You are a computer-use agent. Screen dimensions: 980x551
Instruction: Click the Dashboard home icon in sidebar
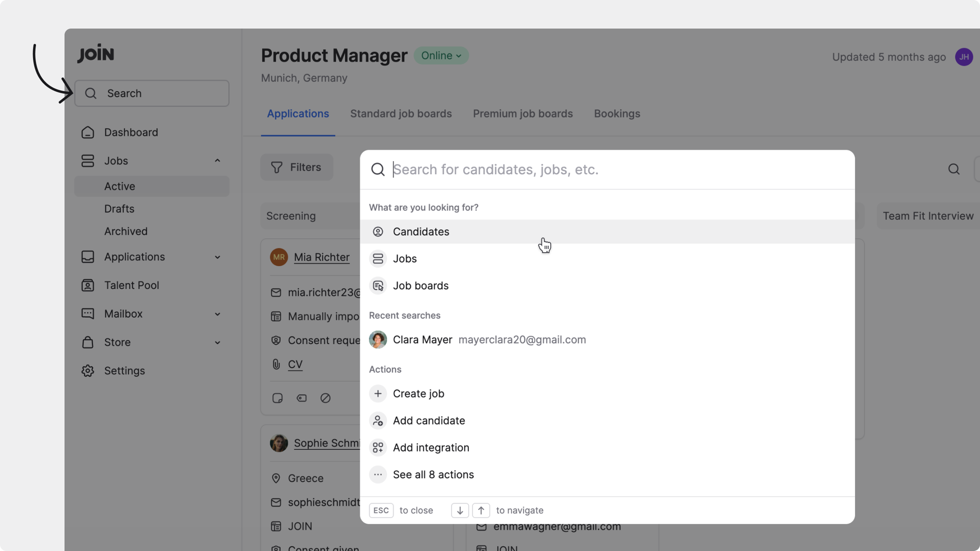point(88,132)
